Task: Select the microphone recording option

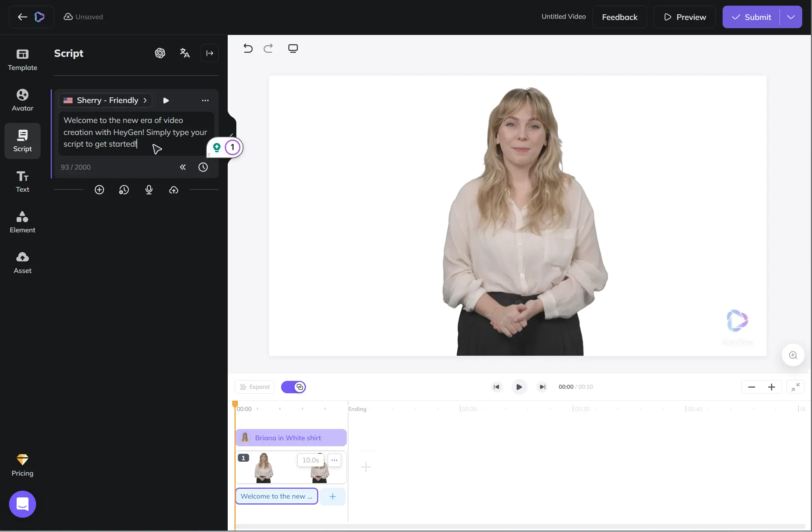Action: [149, 190]
